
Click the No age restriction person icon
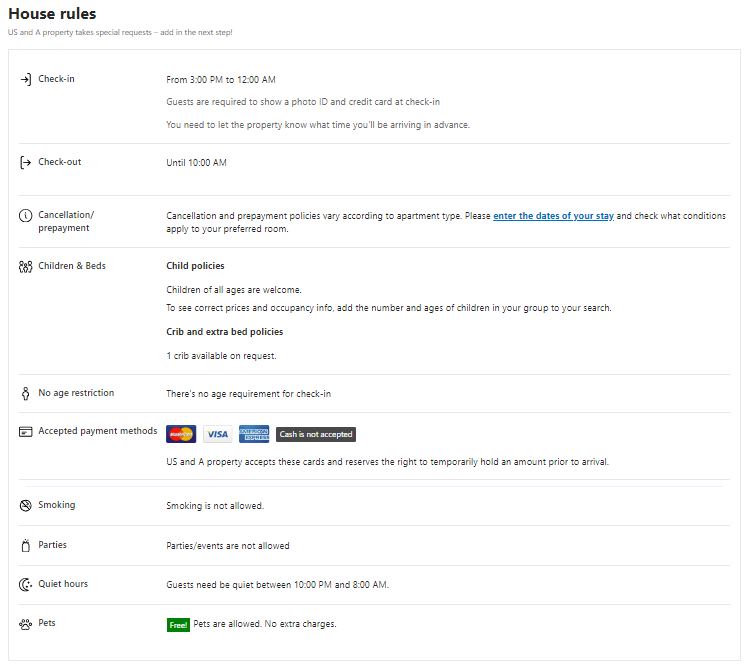point(26,394)
